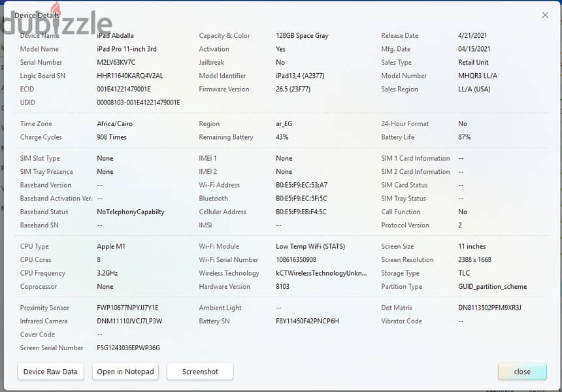Viewport: 562px width, 392px height.
Task: Click the SIM Slot Type label
Action: click(x=40, y=158)
